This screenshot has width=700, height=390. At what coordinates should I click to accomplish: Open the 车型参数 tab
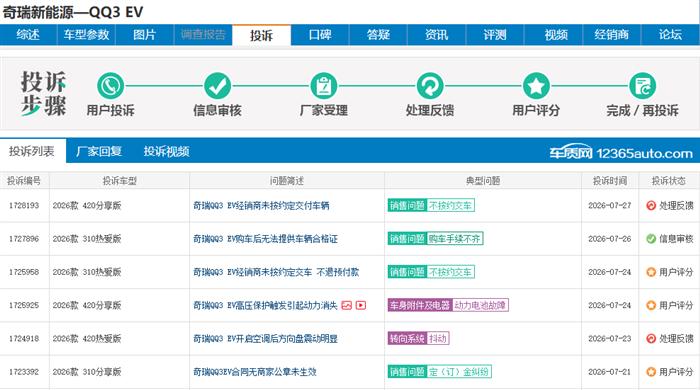point(86,35)
